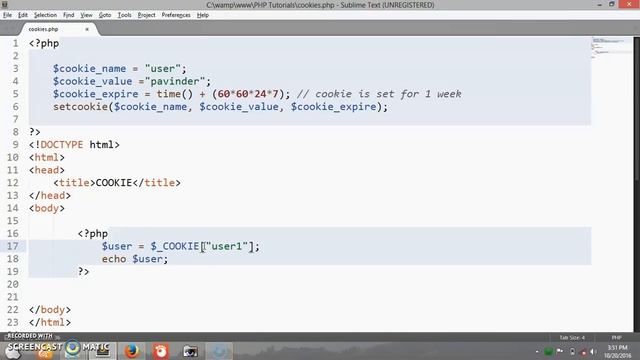
Task: Click the comment 'cookie is set for 1 week'
Action: coord(388,94)
